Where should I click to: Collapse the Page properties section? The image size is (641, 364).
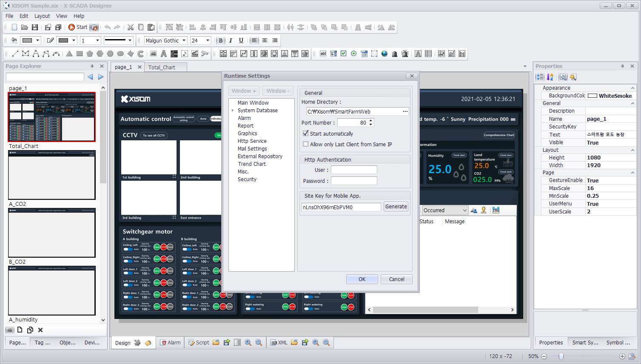632,173
